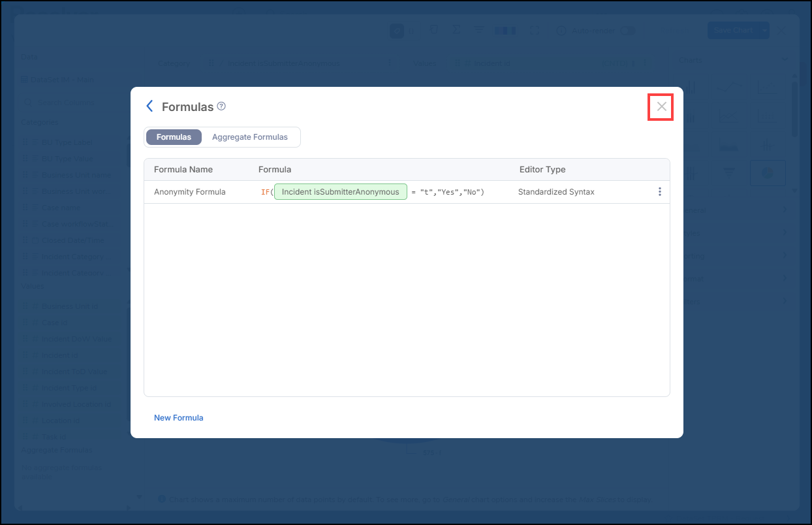The image size is (812, 525).
Task: Click the sigma formulas icon in the toolbar
Action: point(456,30)
